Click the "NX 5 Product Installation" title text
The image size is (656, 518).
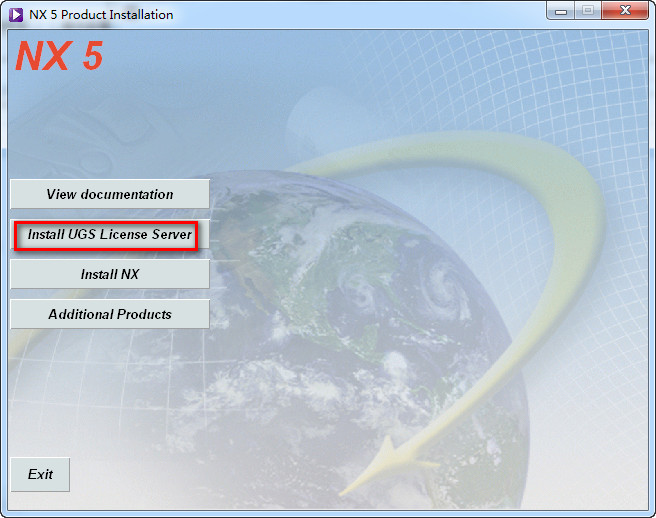tap(101, 15)
